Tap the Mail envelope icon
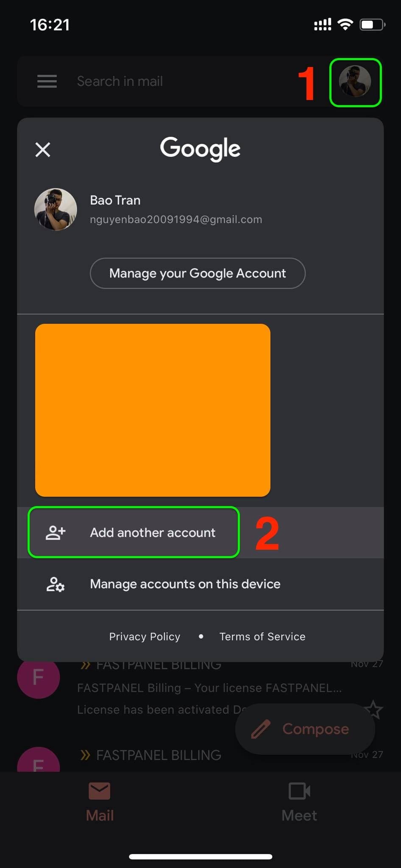The width and height of the screenshot is (401, 868). [99, 791]
